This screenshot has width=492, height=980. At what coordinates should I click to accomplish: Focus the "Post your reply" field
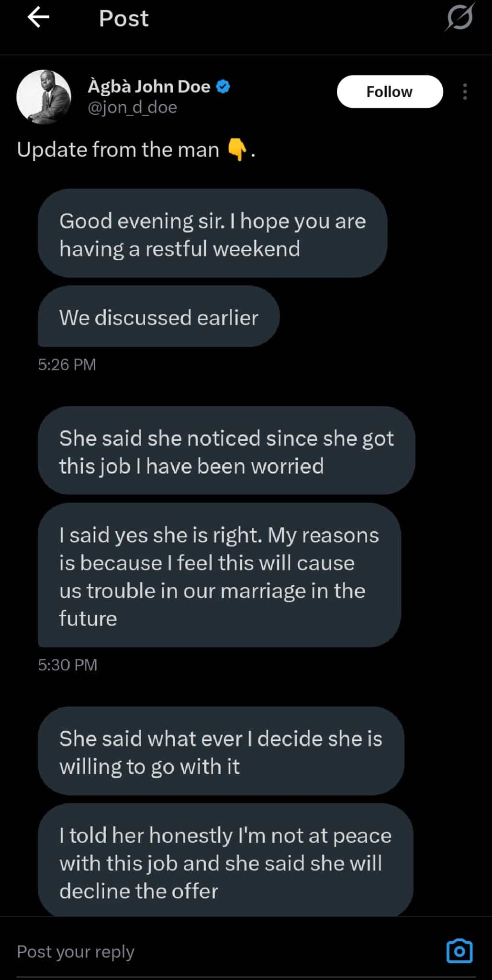[x=191, y=951]
